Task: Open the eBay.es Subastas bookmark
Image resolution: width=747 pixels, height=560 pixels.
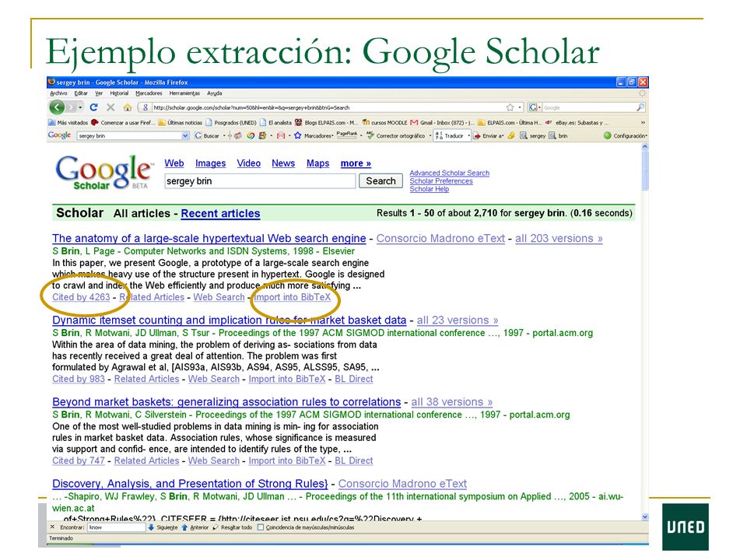Action: click(x=577, y=122)
